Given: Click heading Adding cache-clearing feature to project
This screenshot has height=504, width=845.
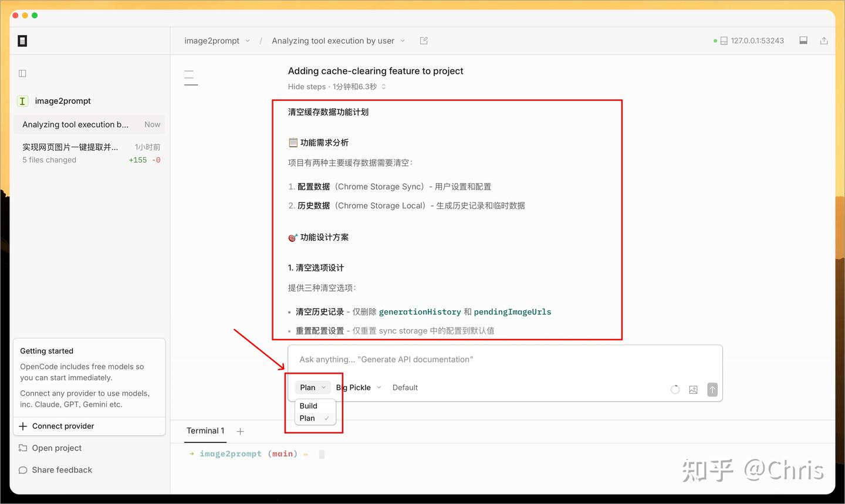Looking at the screenshot, I should (x=376, y=71).
